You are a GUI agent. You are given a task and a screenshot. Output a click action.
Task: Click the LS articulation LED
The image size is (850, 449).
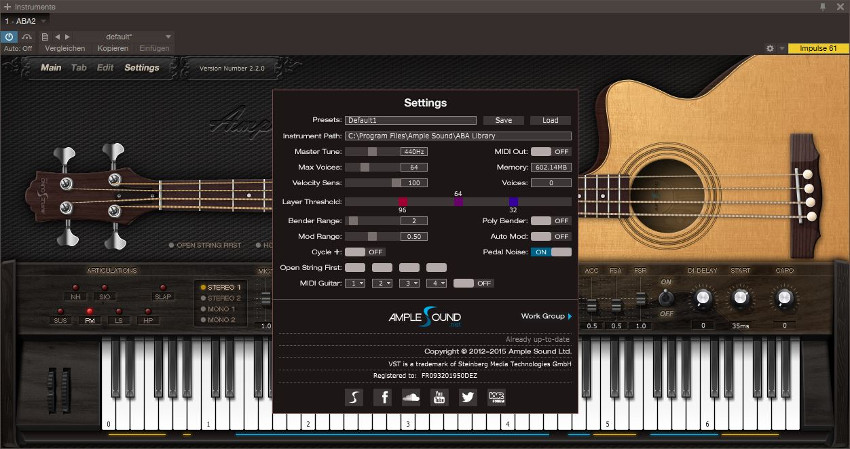click(119, 311)
